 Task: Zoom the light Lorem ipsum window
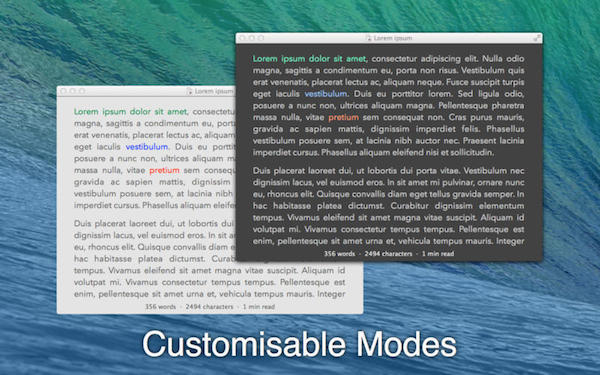(x=82, y=91)
